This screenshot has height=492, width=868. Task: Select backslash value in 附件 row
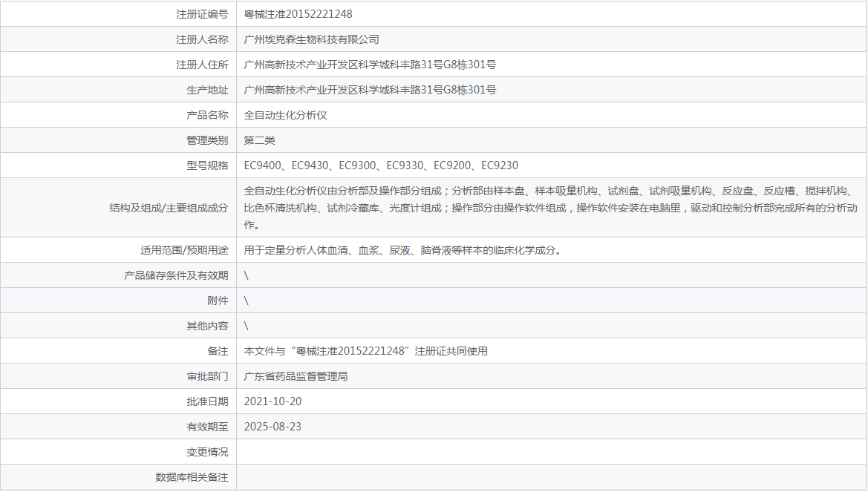coord(247,301)
